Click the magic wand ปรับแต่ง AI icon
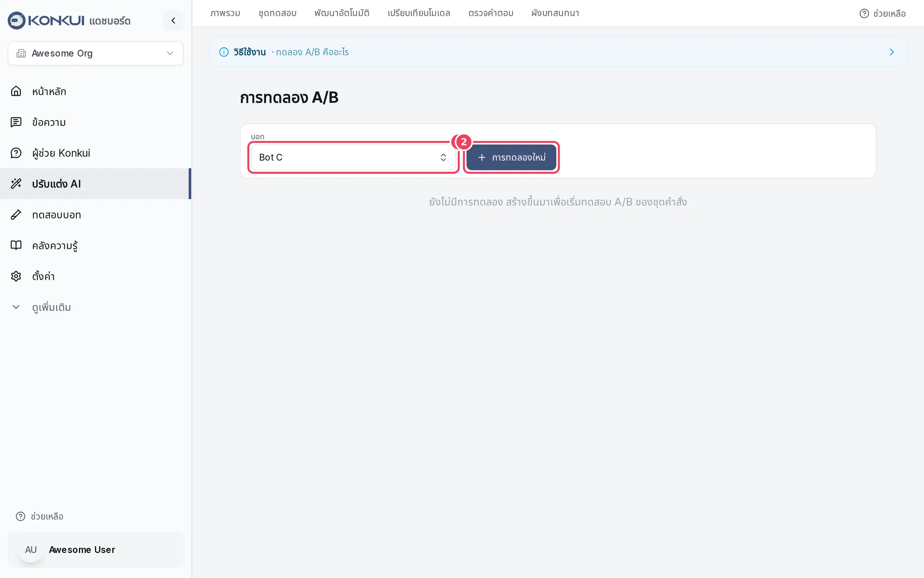 [16, 184]
